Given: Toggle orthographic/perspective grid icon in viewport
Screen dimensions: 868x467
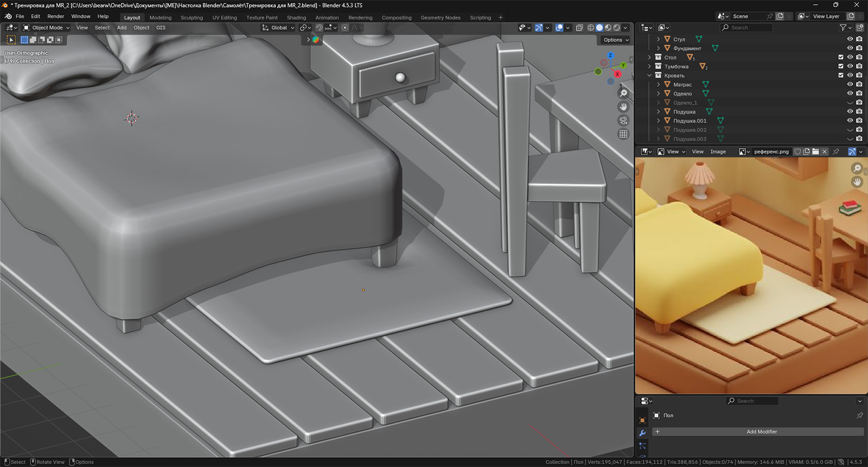Looking at the screenshot, I should point(623,134).
